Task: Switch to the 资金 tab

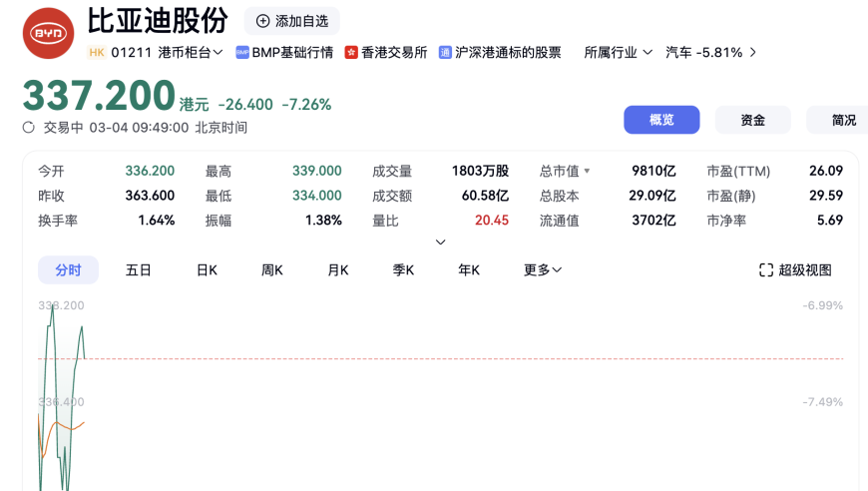Action: click(753, 120)
